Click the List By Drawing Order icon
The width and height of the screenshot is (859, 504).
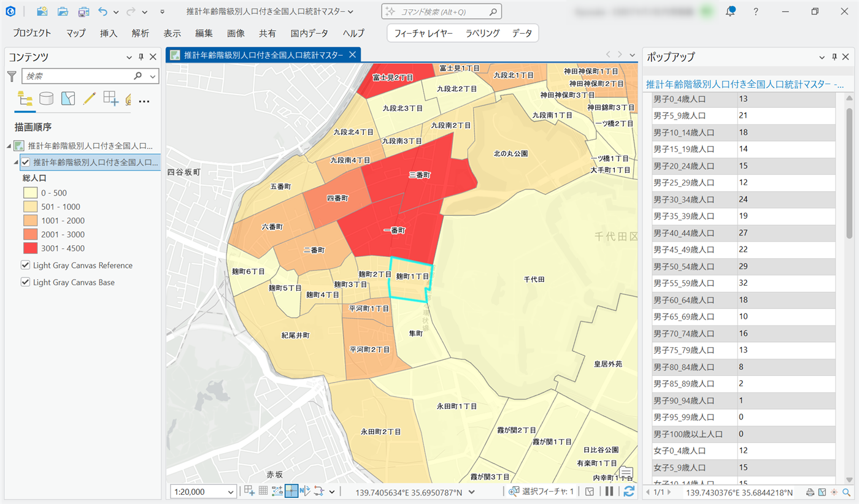[x=25, y=98]
